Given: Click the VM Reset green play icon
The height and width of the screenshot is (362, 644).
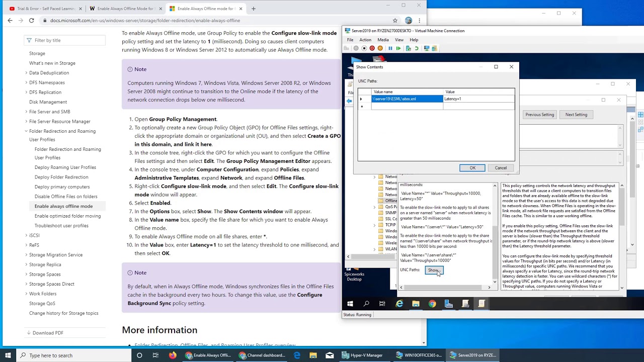Looking at the screenshot, I should 398,48.
